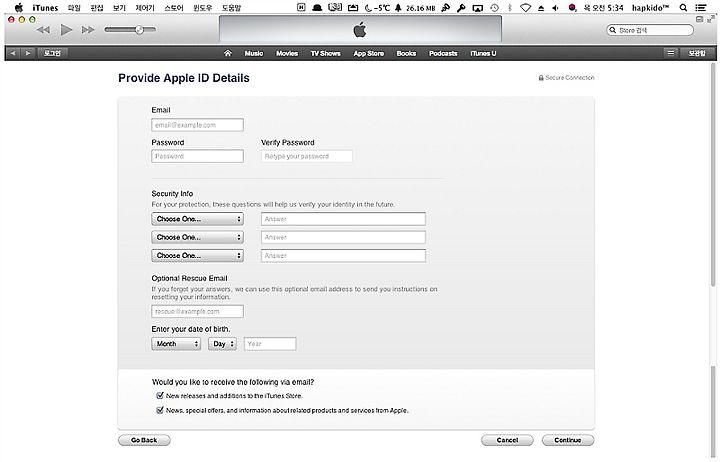
Task: Open the iTunes application menu
Action: (x=45, y=8)
